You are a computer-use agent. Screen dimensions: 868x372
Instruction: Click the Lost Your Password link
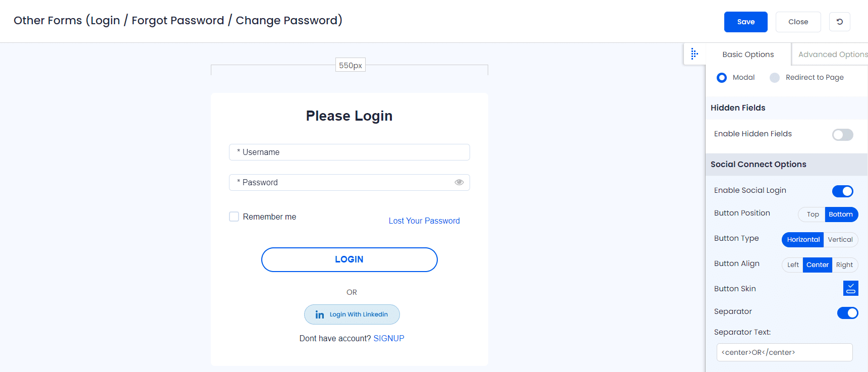pyautogui.click(x=424, y=221)
